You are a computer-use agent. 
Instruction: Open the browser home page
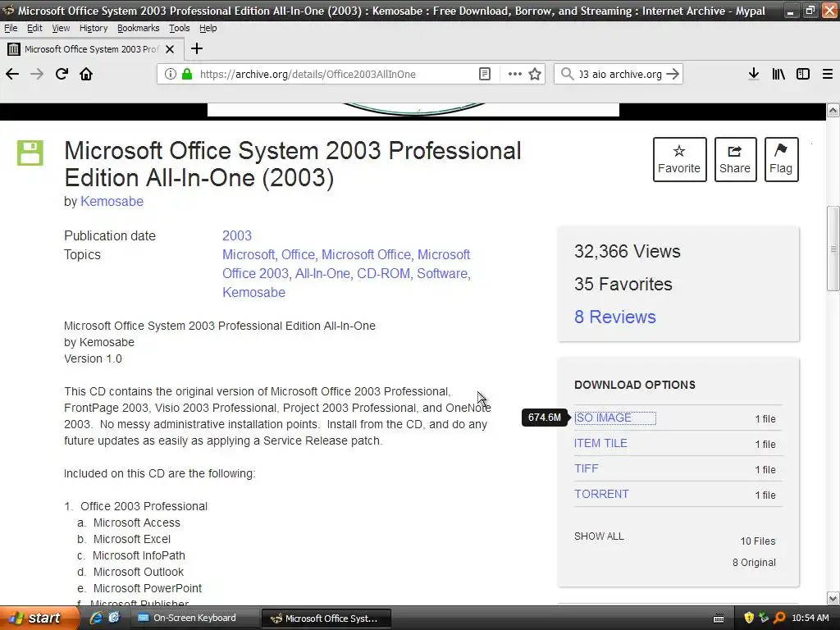86,74
